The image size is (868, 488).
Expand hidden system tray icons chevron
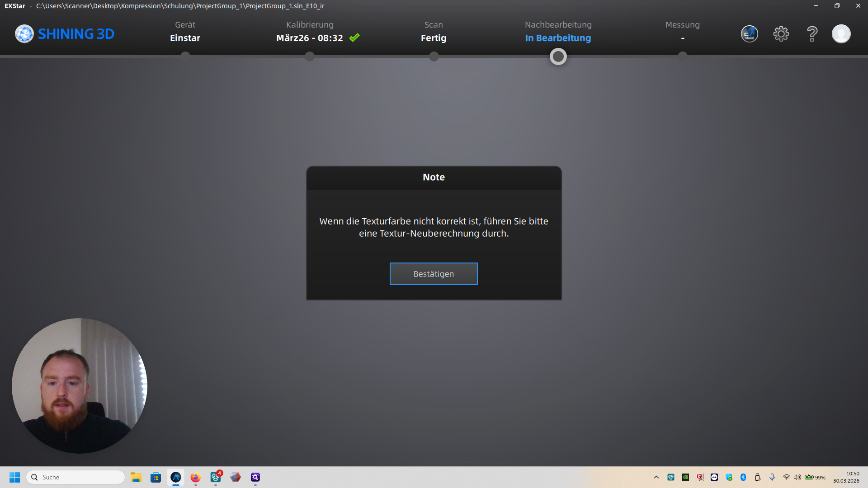656,477
